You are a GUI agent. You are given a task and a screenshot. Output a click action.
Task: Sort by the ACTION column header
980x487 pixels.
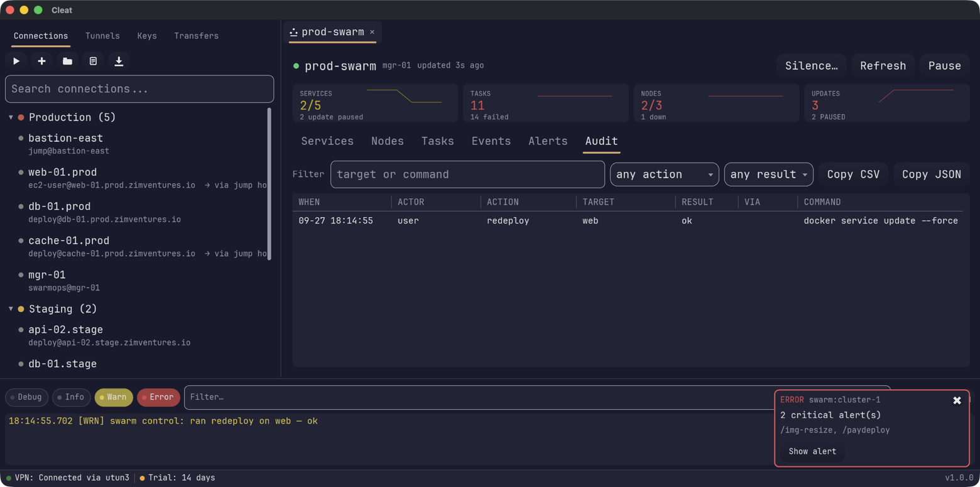[503, 202]
